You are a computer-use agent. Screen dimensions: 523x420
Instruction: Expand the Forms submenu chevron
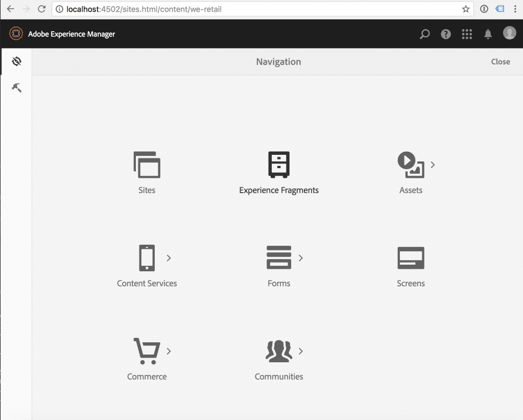pos(301,258)
